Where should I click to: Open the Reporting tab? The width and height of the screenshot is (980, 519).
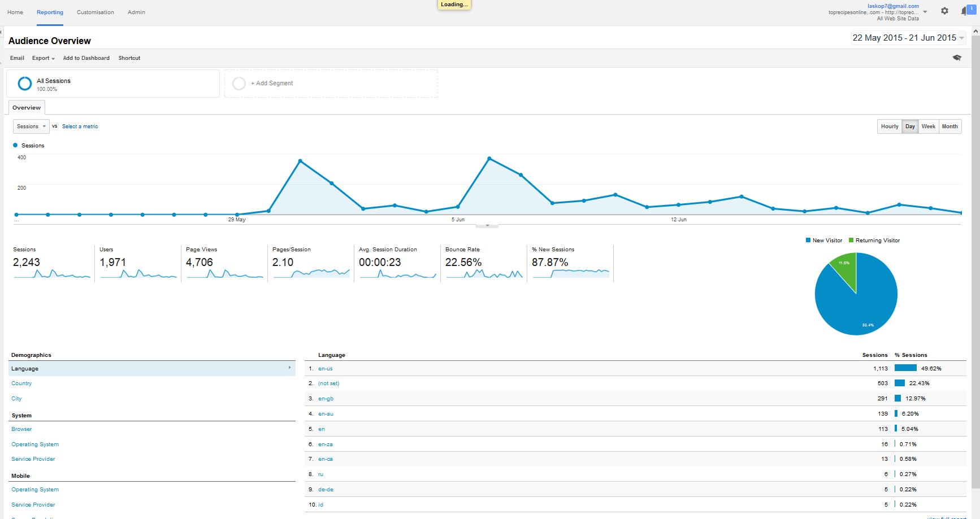[x=50, y=12]
